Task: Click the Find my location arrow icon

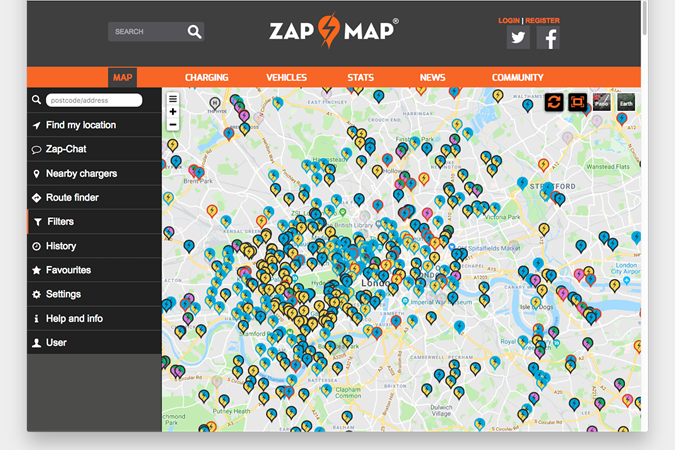Action: coord(37,125)
